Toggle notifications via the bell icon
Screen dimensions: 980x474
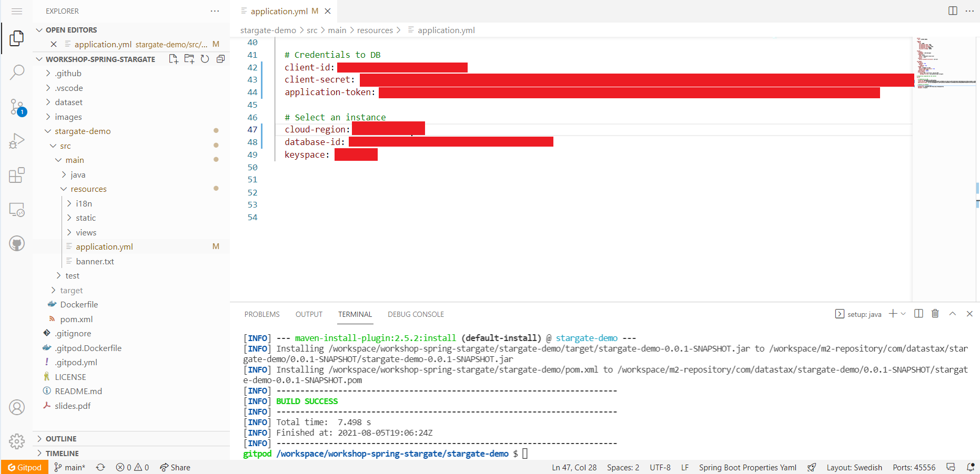971,467
